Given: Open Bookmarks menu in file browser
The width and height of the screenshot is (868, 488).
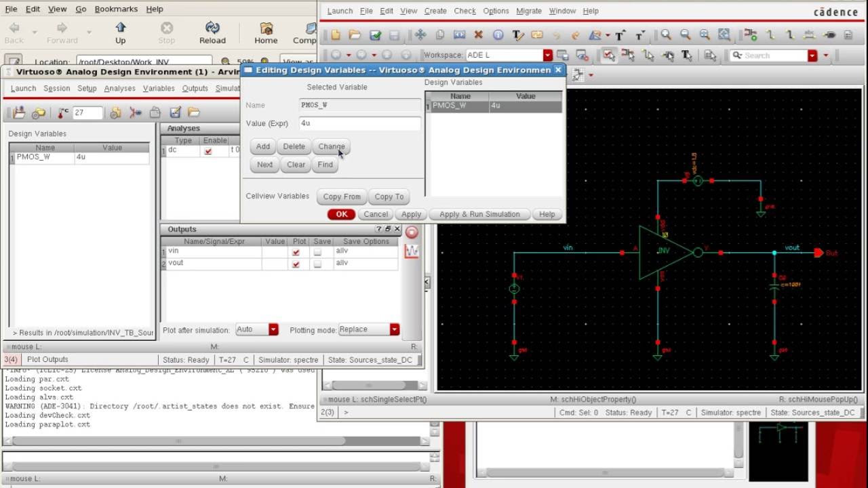Looking at the screenshot, I should pyautogui.click(x=116, y=9).
